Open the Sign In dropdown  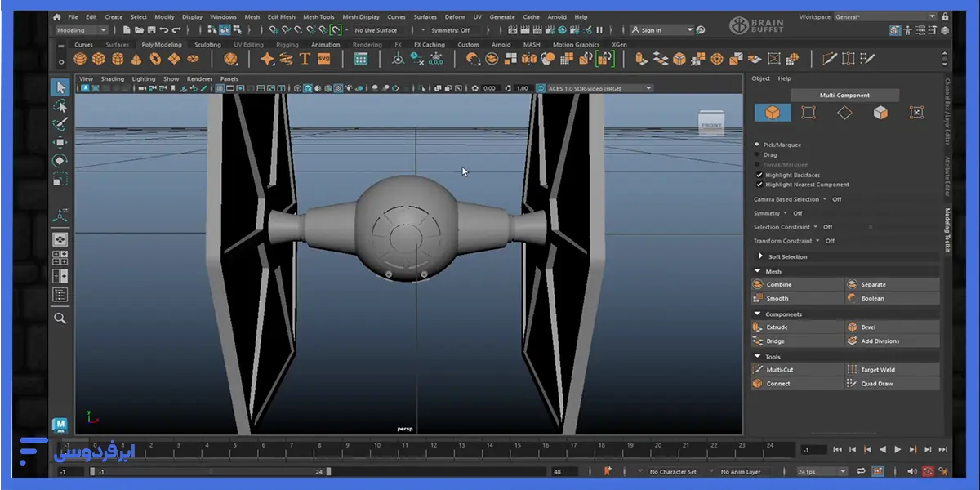662,30
